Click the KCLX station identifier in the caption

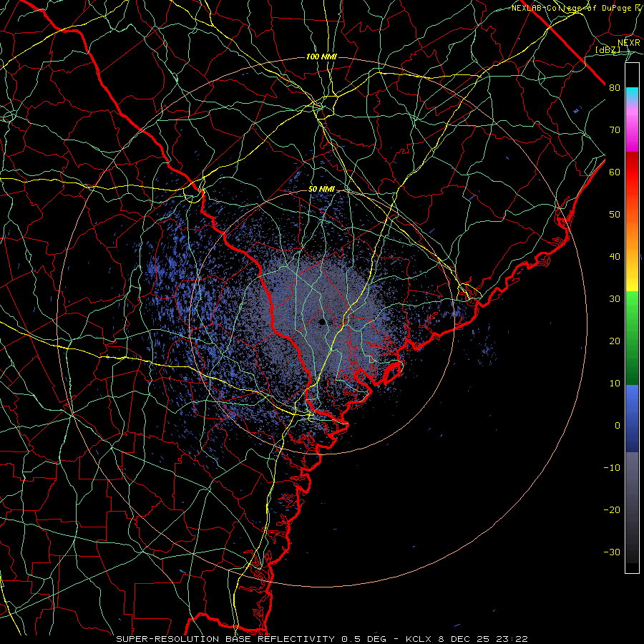(417, 639)
